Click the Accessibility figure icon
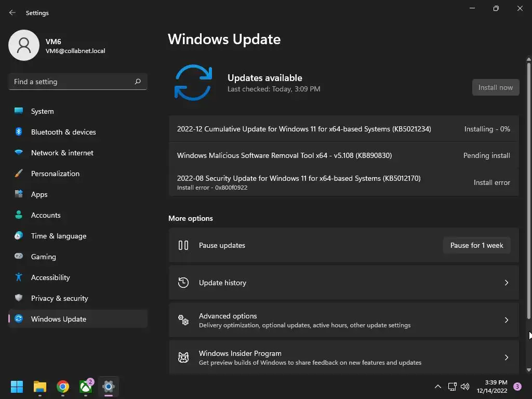Viewport: 532px width, 399px height. pos(19,277)
